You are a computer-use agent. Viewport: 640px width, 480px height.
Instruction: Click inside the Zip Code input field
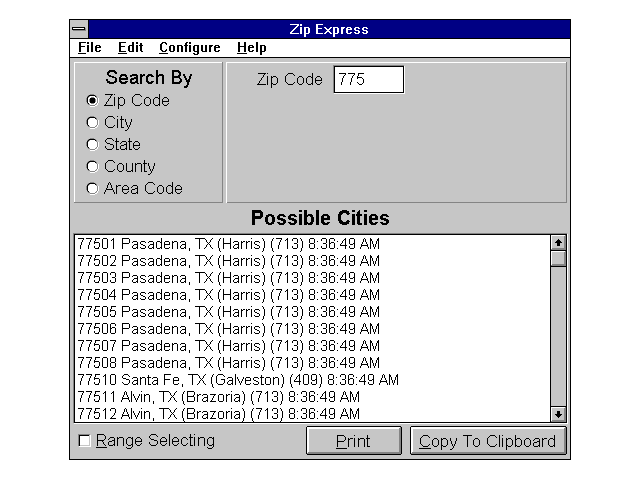point(368,80)
